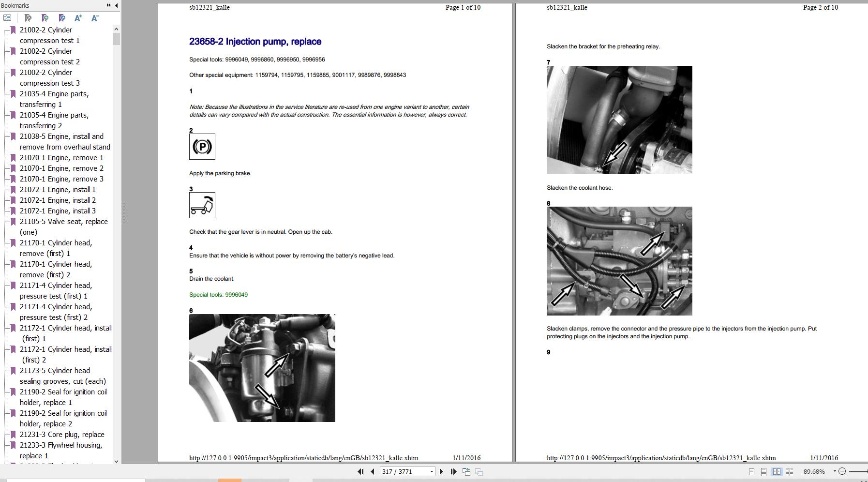Click the delete bookmark icon
Viewport: 868px width, 482px height.
pos(28,18)
